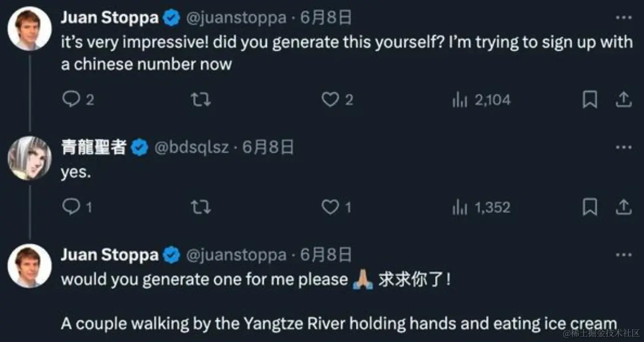Share Juan Stoppa's first tweet
This screenshot has height=342, width=644.
[x=623, y=100]
